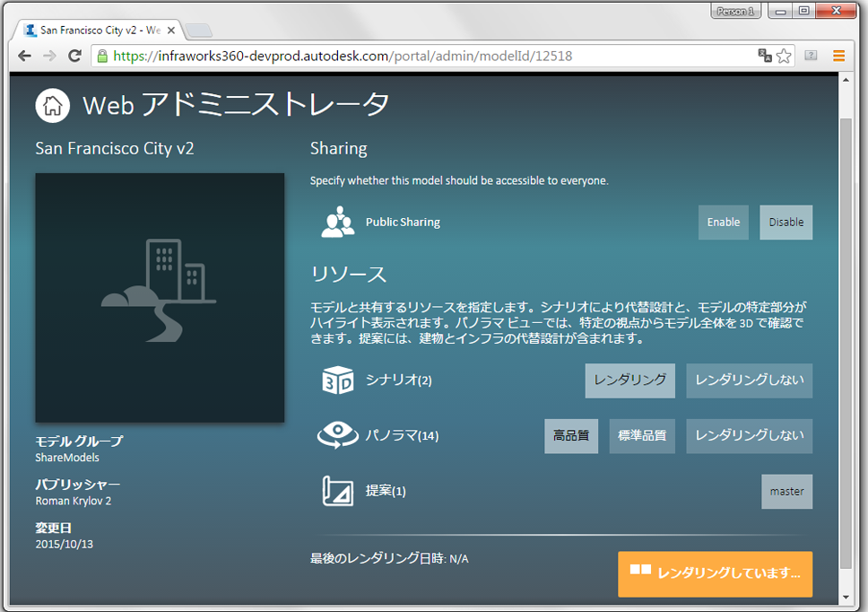Image resolution: width=868 pixels, height=612 pixels.
Task: Reload the page with refresh icon
Action: pyautogui.click(x=74, y=56)
